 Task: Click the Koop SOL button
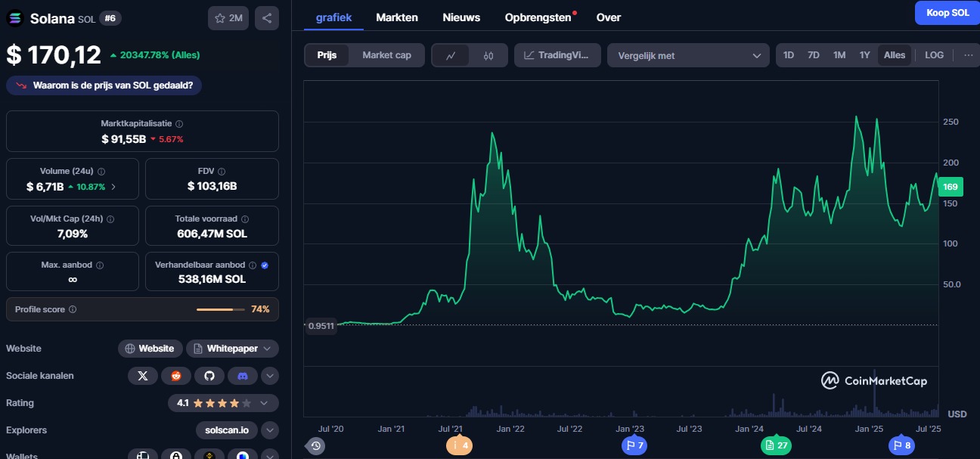pos(947,13)
